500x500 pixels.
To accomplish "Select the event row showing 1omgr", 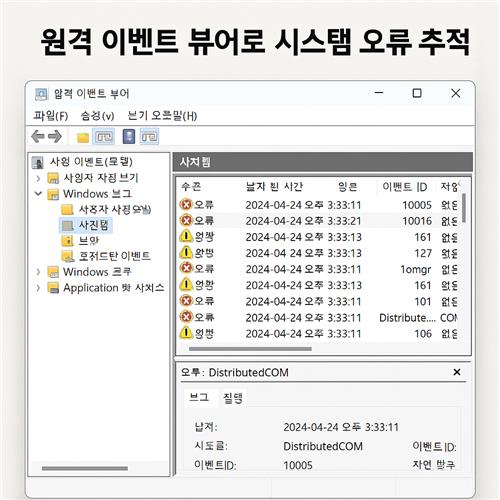I will point(318,269).
